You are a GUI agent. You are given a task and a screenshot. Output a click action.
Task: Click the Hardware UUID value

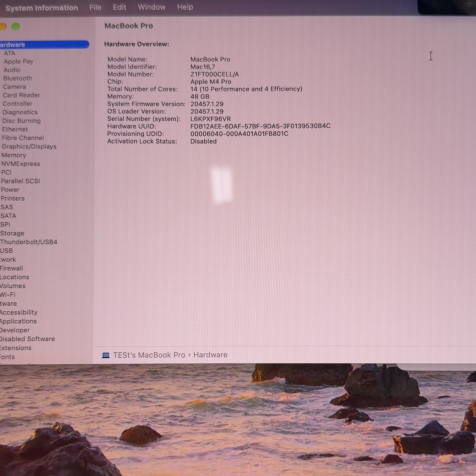[260, 126]
